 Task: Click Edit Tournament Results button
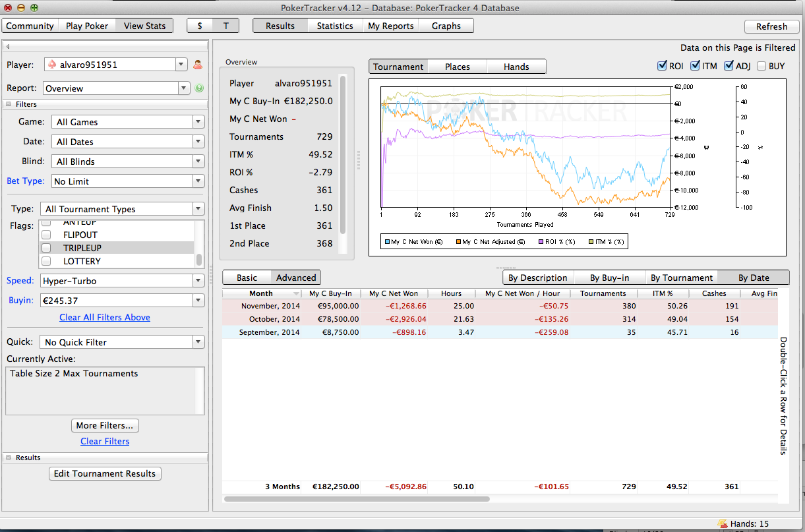pyautogui.click(x=105, y=473)
